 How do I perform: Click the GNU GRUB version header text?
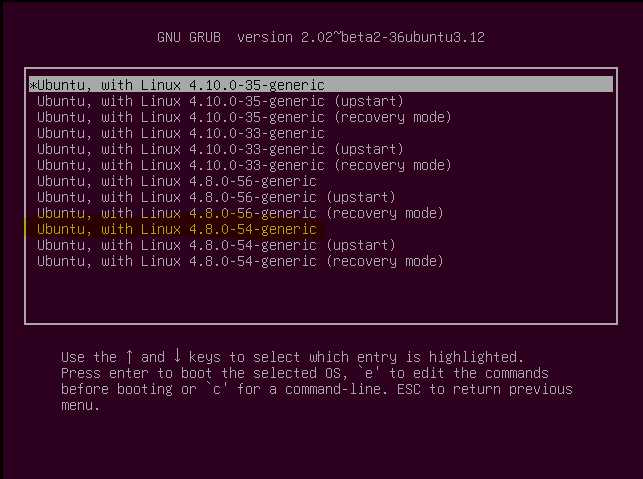(321, 37)
